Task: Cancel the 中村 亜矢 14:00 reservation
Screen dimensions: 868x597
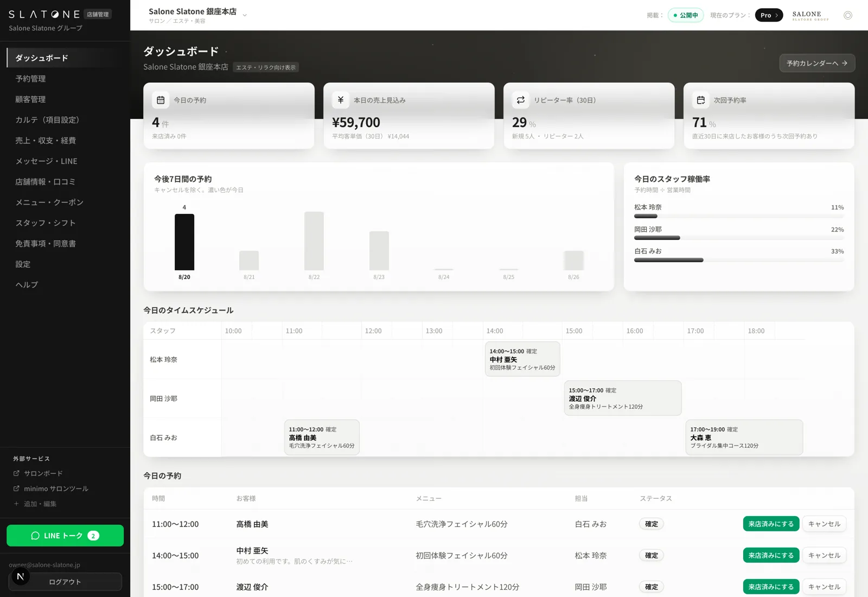Action: tap(824, 555)
